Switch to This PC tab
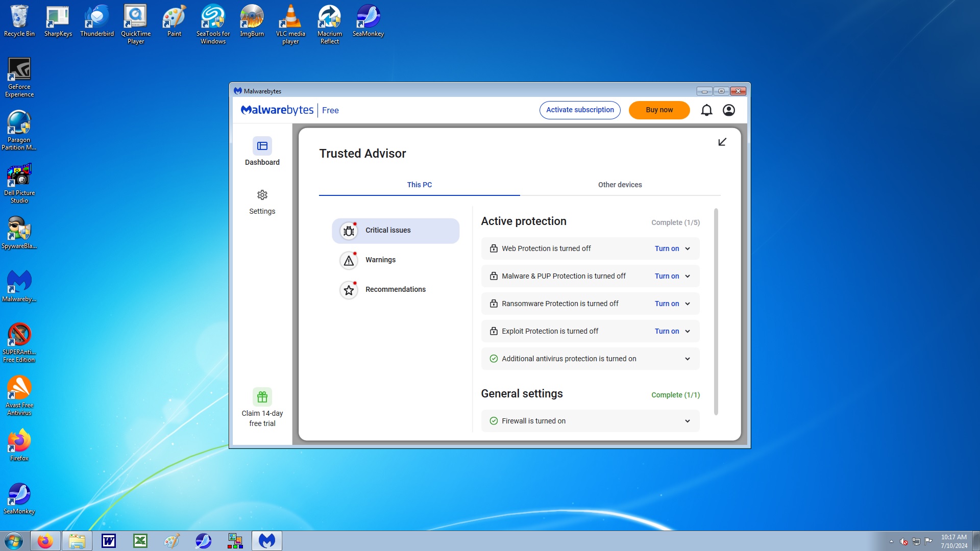 [x=420, y=185]
